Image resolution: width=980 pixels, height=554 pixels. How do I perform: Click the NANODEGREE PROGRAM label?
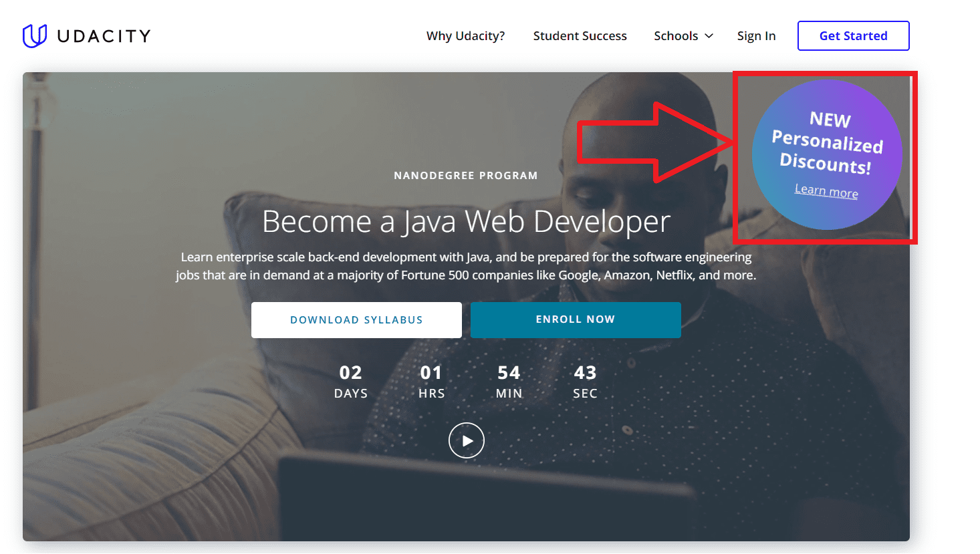(465, 175)
